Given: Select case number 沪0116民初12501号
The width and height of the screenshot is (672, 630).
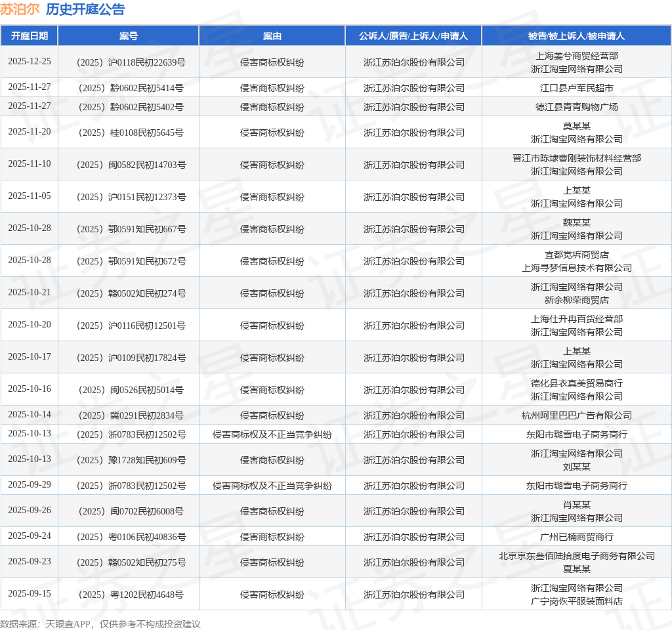Looking at the screenshot, I should tap(131, 325).
